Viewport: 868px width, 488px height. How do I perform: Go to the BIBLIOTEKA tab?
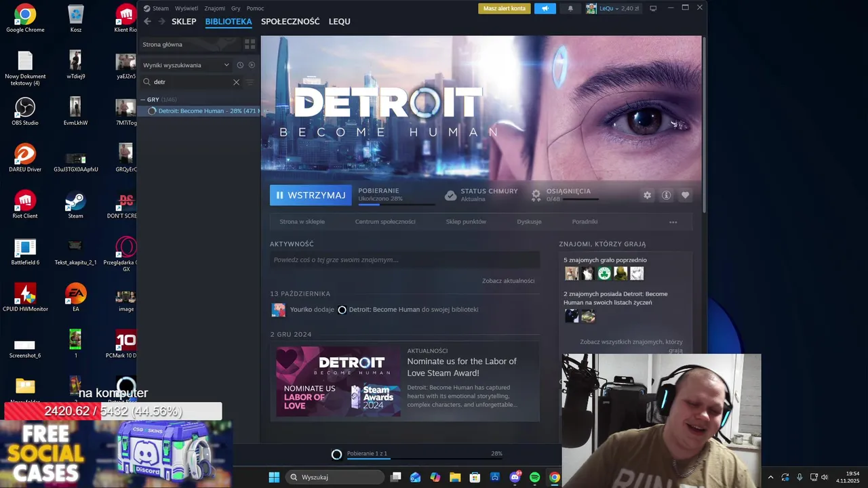[x=229, y=22]
